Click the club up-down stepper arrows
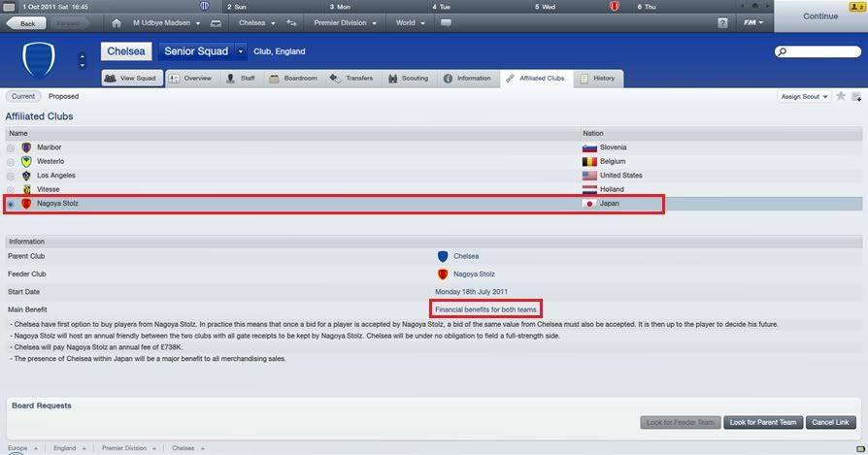Image resolution: width=868 pixels, height=455 pixels. [x=83, y=60]
